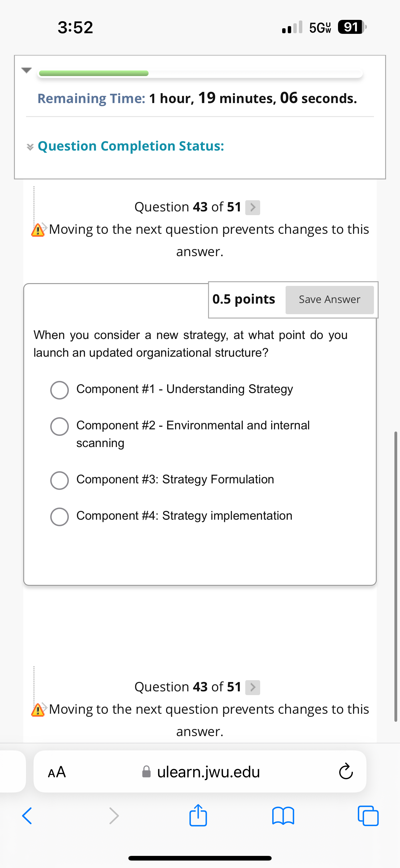Viewport: 400px width, 868px height.
Task: Open the Question Completion Status heading
Action: pyautogui.click(x=131, y=146)
